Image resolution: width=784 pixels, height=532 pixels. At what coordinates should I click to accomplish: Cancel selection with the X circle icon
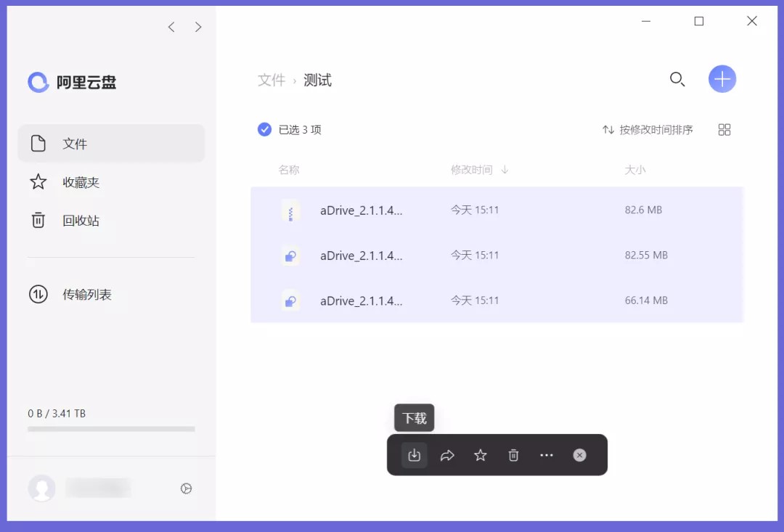pos(579,455)
